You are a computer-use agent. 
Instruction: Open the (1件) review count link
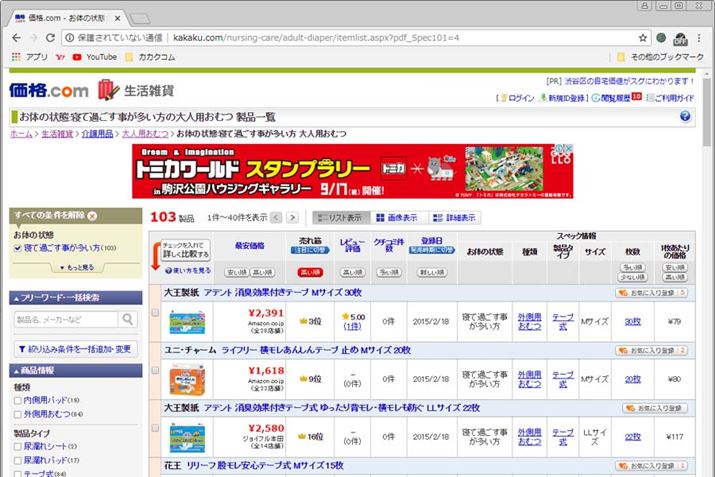[352, 327]
